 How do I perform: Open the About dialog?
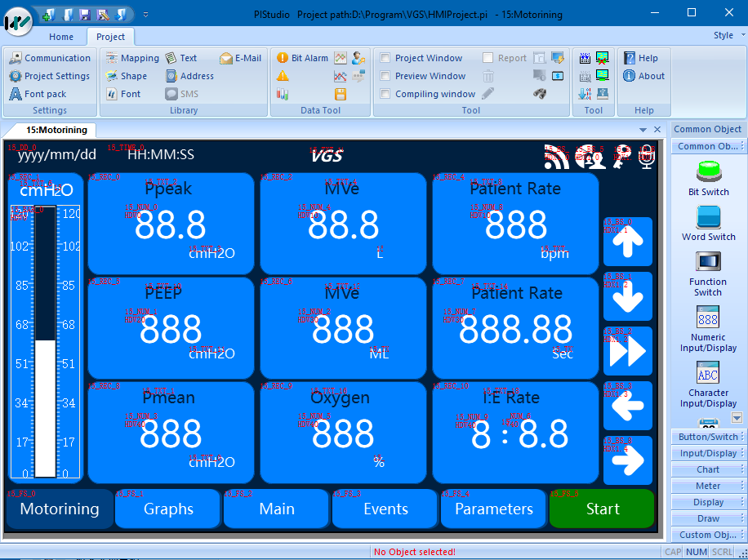click(x=643, y=76)
